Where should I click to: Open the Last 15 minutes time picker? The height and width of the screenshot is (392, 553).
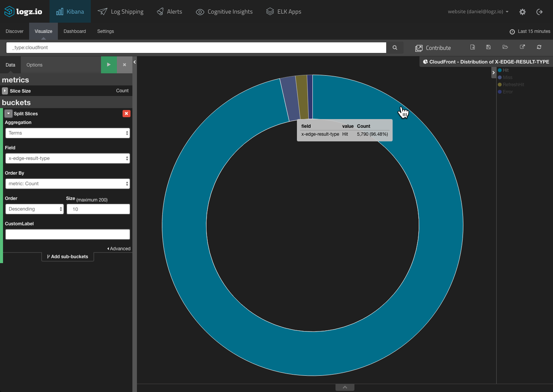[x=530, y=31]
